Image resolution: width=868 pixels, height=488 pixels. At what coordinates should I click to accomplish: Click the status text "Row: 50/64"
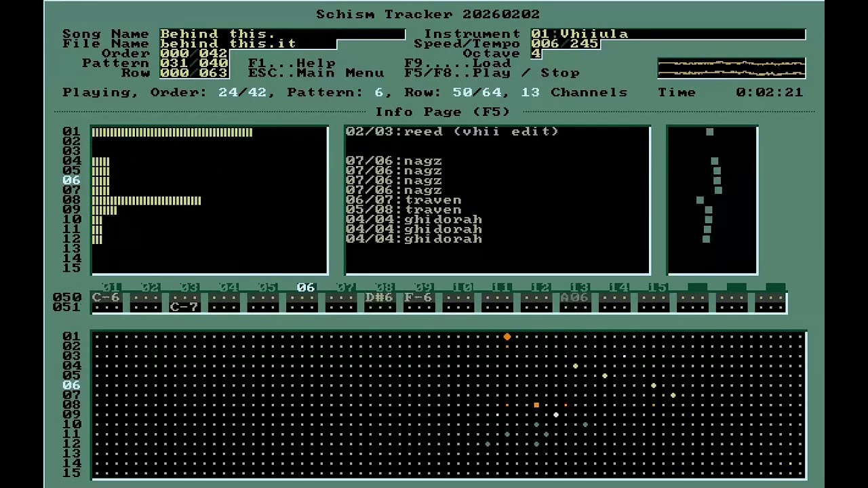point(453,92)
